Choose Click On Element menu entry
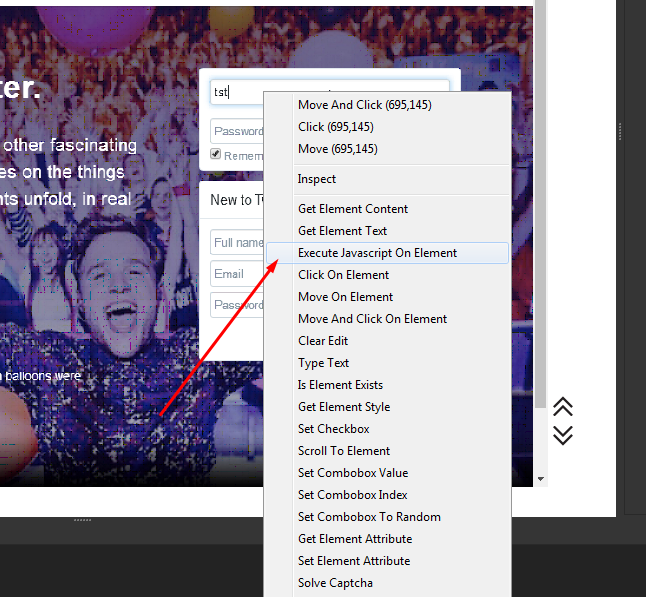Image resolution: width=646 pixels, height=597 pixels. point(343,275)
